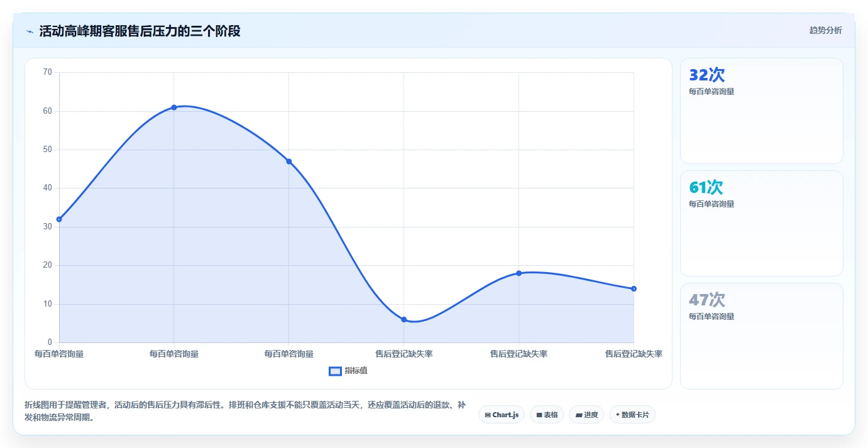
Task: Click the description paragraph starting with 折线图用于提醒管理者
Action: click(245, 411)
